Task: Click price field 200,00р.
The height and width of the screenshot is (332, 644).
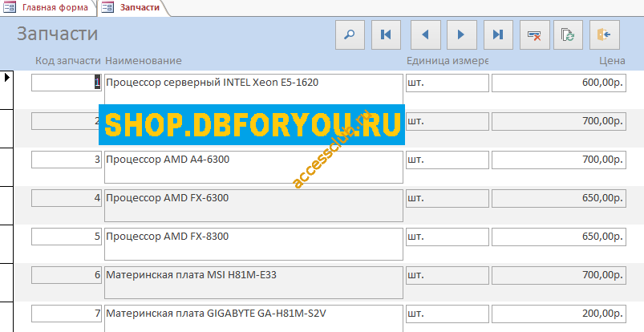Action: (x=559, y=314)
